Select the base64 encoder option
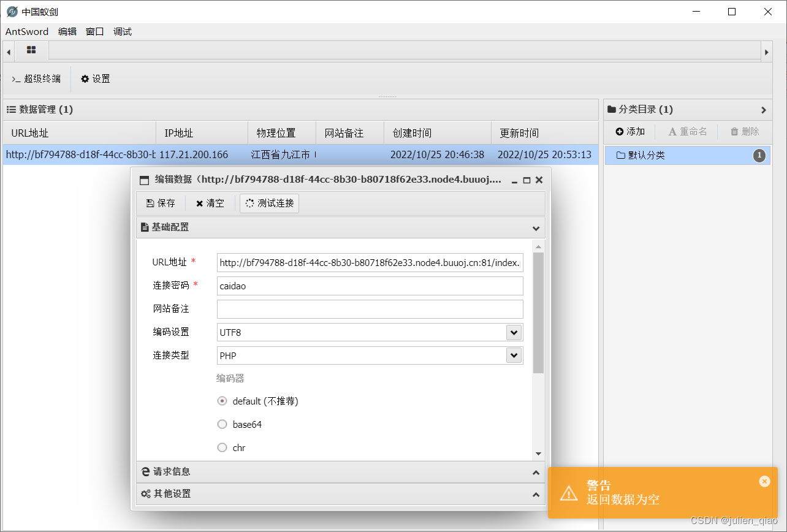Screen dimensions: 787x532 pos(222,424)
